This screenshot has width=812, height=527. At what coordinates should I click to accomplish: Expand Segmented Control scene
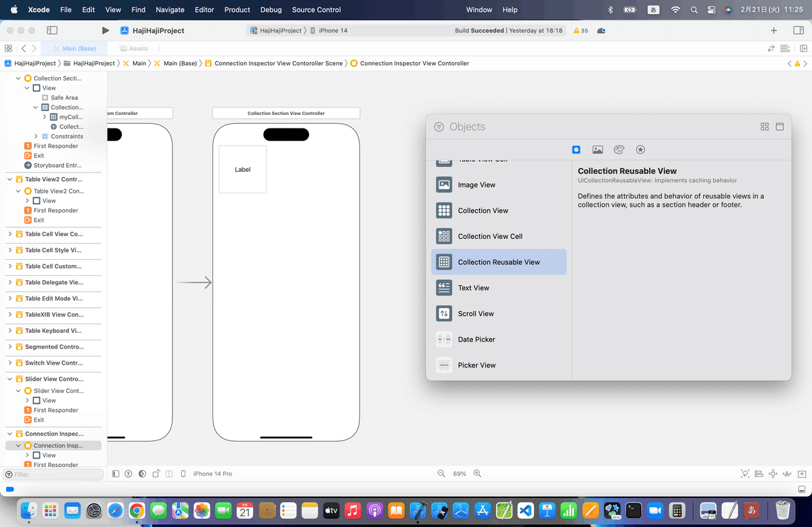[x=10, y=347]
